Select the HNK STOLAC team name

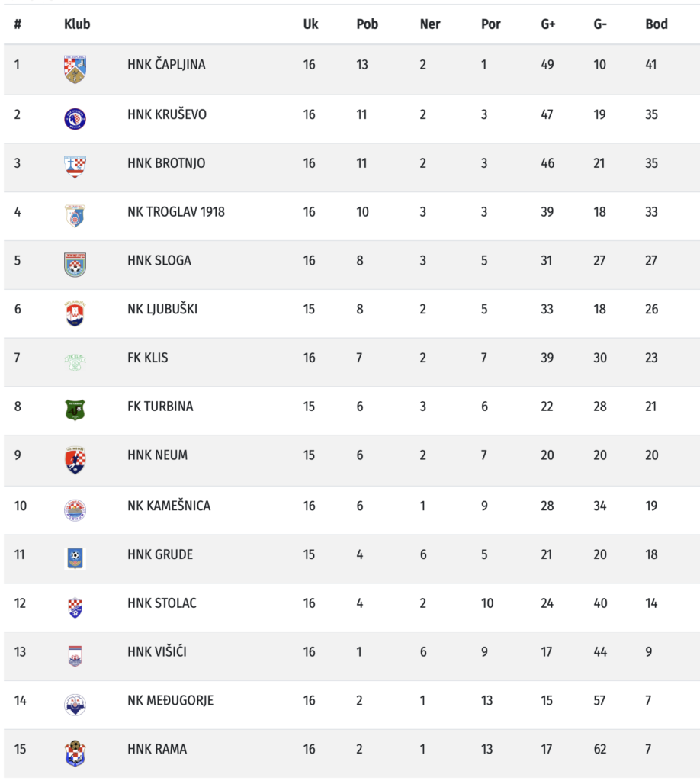tap(162, 603)
